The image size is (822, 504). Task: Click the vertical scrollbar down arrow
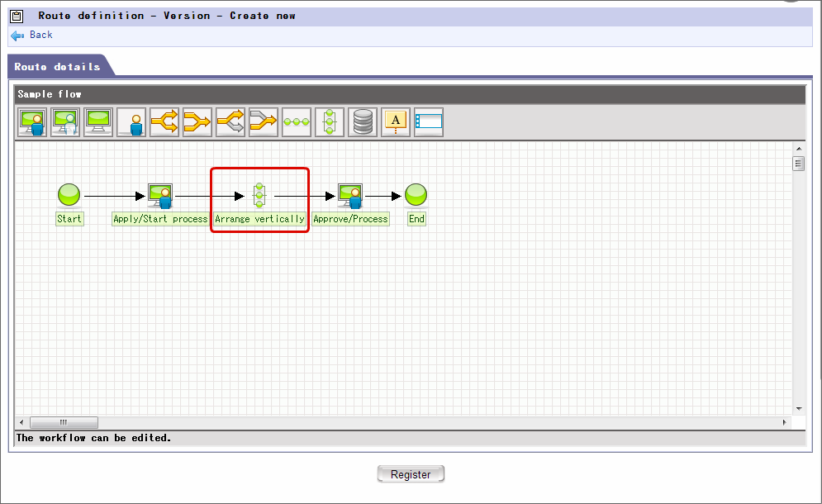tap(799, 408)
